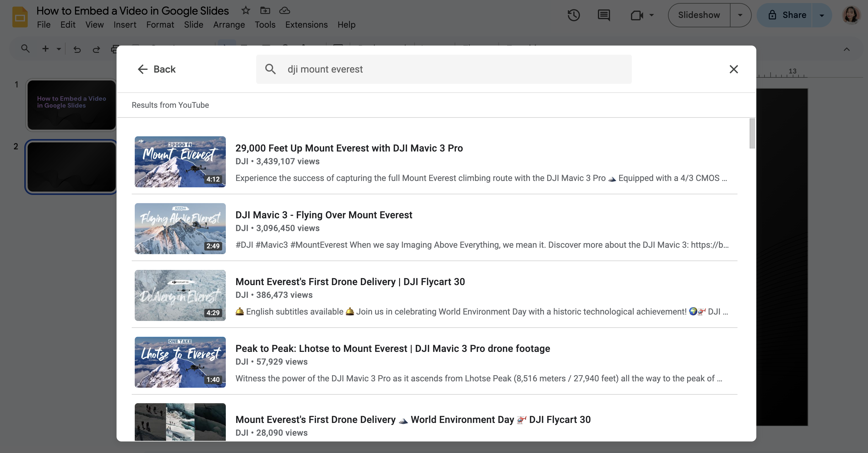868x453 pixels.
Task: Click the results list scrollbar thumb
Action: (752, 134)
